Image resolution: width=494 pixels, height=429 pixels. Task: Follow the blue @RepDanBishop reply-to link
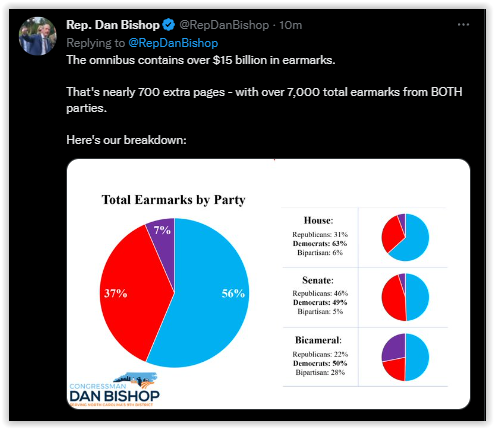pyautogui.click(x=173, y=43)
